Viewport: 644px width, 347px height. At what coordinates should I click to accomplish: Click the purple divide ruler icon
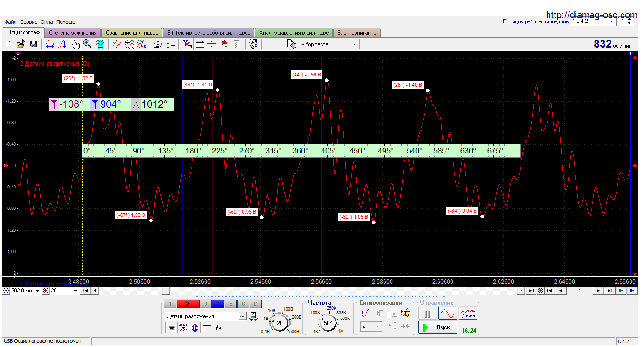[x=212, y=44]
